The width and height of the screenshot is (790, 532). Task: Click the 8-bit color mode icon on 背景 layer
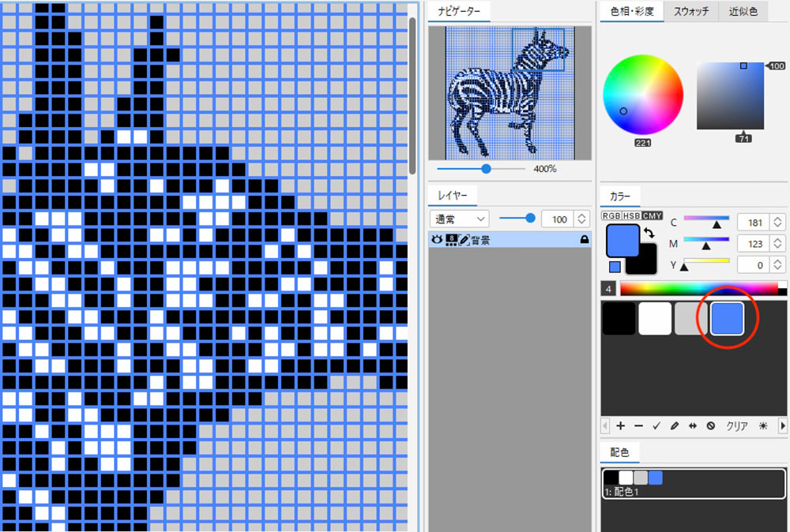(451, 240)
